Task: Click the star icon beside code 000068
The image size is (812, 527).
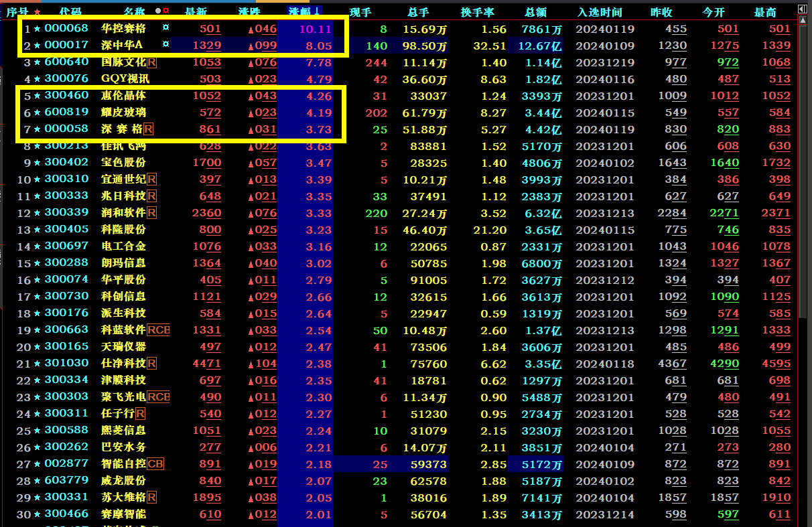Action: tap(37, 29)
